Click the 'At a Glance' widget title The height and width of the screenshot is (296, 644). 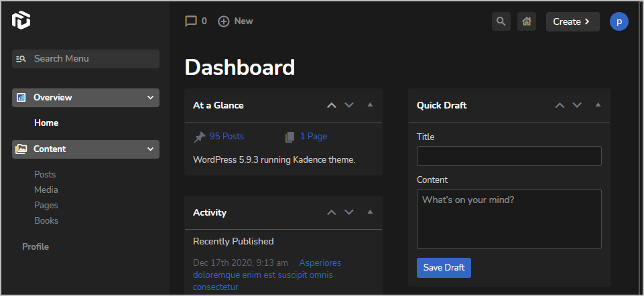[x=218, y=106]
